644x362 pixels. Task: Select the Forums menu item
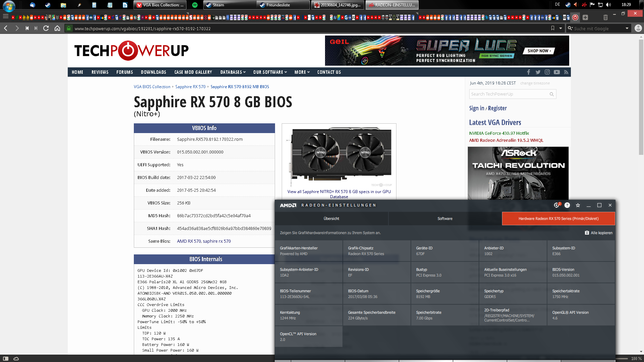pyautogui.click(x=125, y=72)
